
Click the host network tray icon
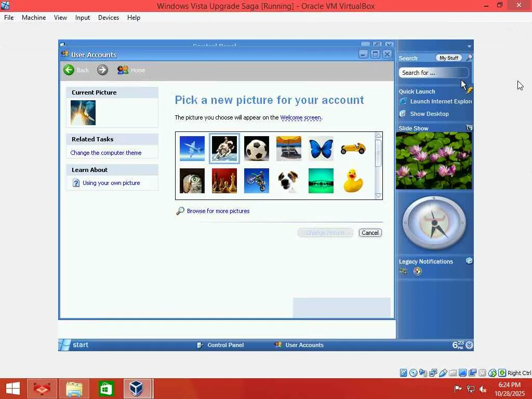pos(471,389)
